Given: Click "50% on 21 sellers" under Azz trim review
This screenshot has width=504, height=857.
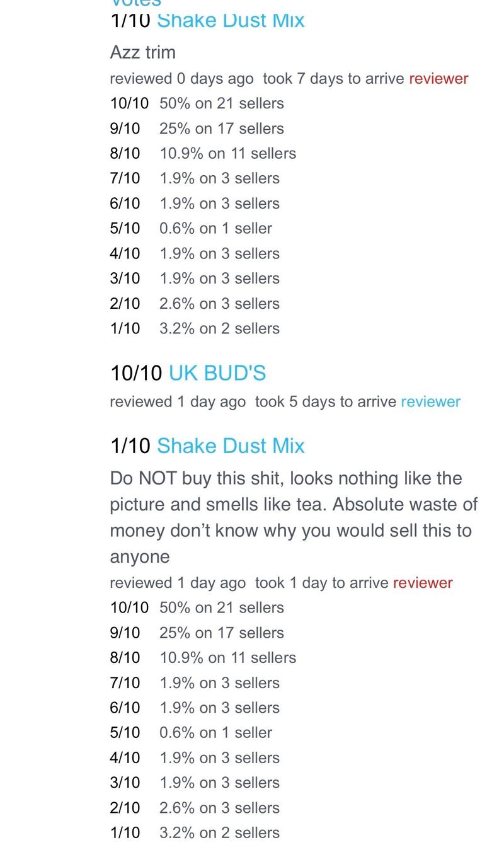Looking at the screenshot, I should coord(221,103).
